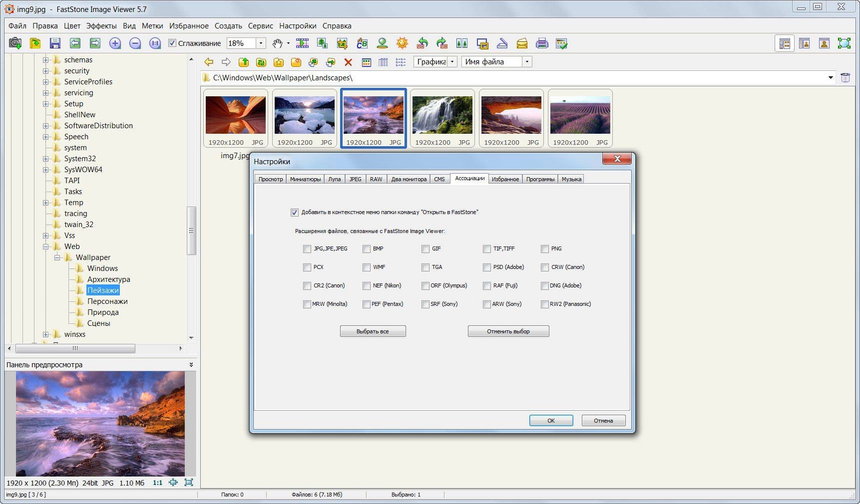
Task: Open the Два монитора tab
Action: [x=409, y=179]
